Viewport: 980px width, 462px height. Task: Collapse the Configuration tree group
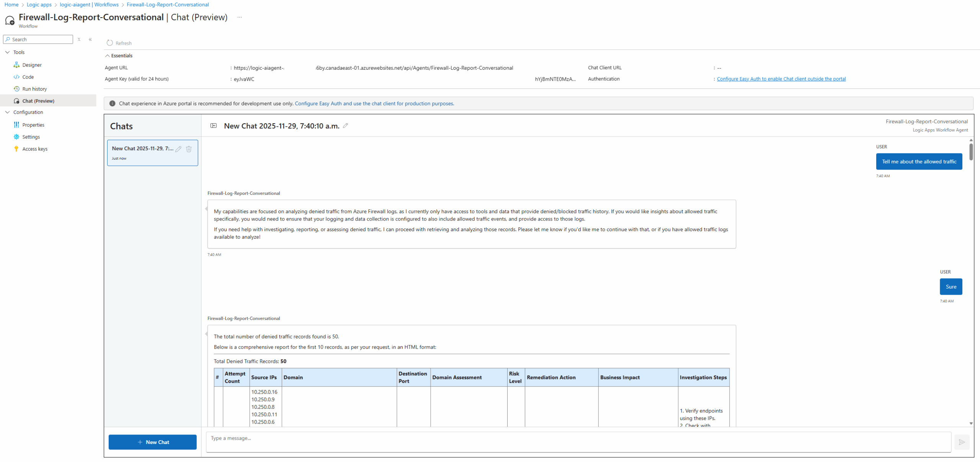coord(7,112)
